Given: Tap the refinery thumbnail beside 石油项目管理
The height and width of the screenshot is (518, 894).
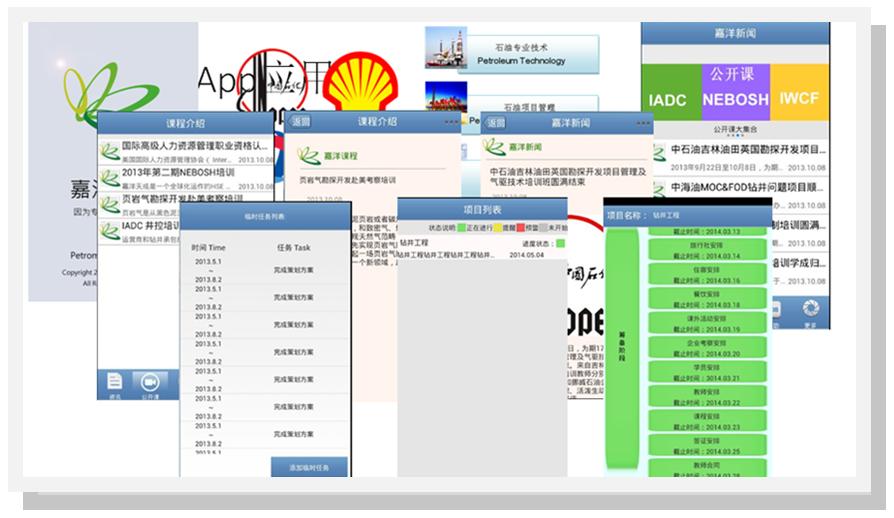Looking at the screenshot, I should coord(446,96).
